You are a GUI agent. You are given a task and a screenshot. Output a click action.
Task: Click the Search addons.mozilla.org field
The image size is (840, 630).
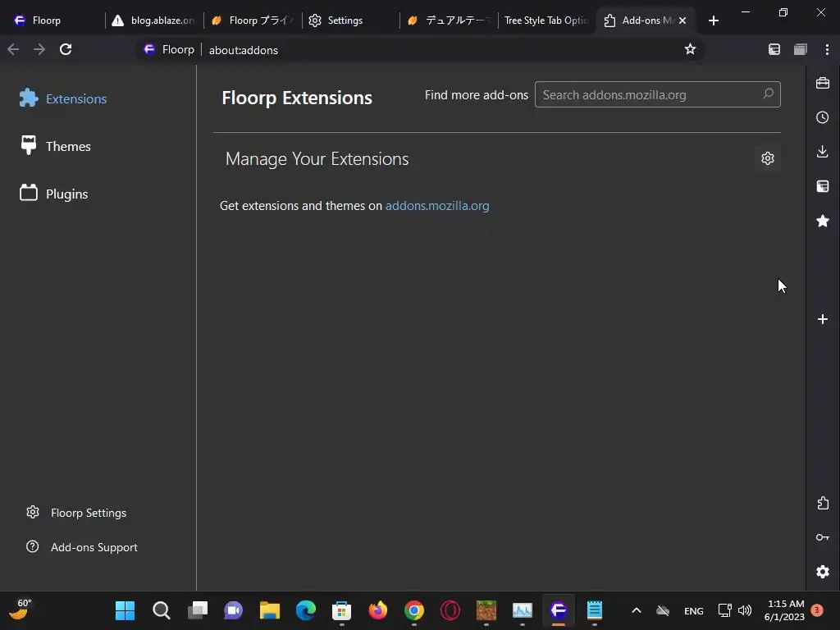pyautogui.click(x=657, y=95)
